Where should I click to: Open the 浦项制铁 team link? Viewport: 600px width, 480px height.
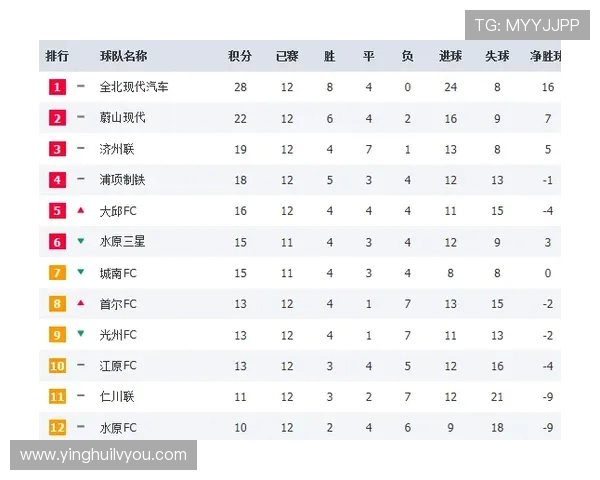tap(123, 180)
